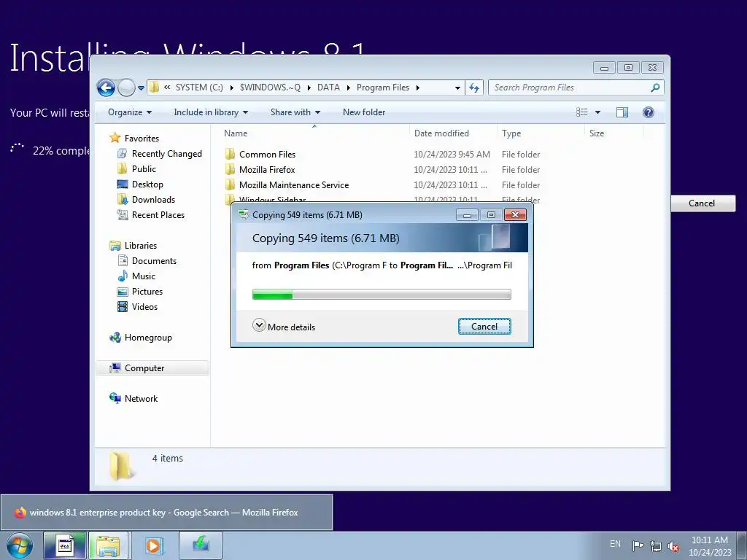Expand More details in copy dialog
This screenshot has width=747, height=560.
284,327
